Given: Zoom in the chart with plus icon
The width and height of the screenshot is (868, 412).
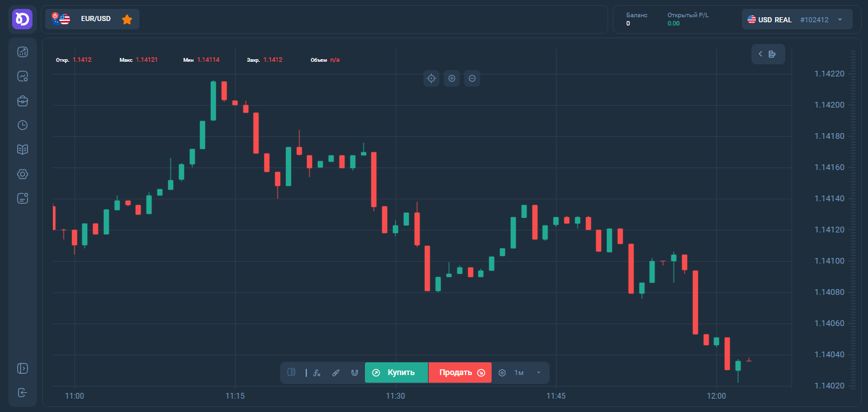Looking at the screenshot, I should tap(452, 78).
